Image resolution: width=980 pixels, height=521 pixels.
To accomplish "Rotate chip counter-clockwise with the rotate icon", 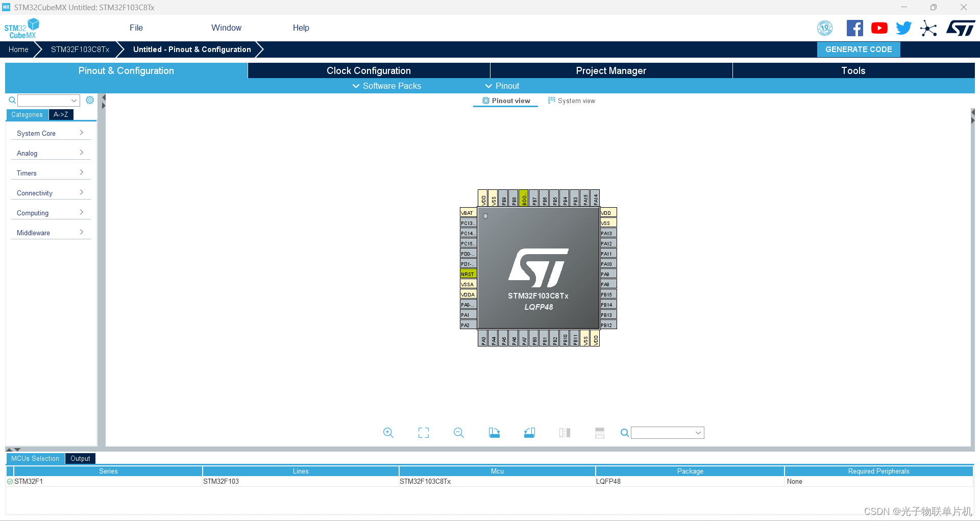I will click(x=529, y=433).
